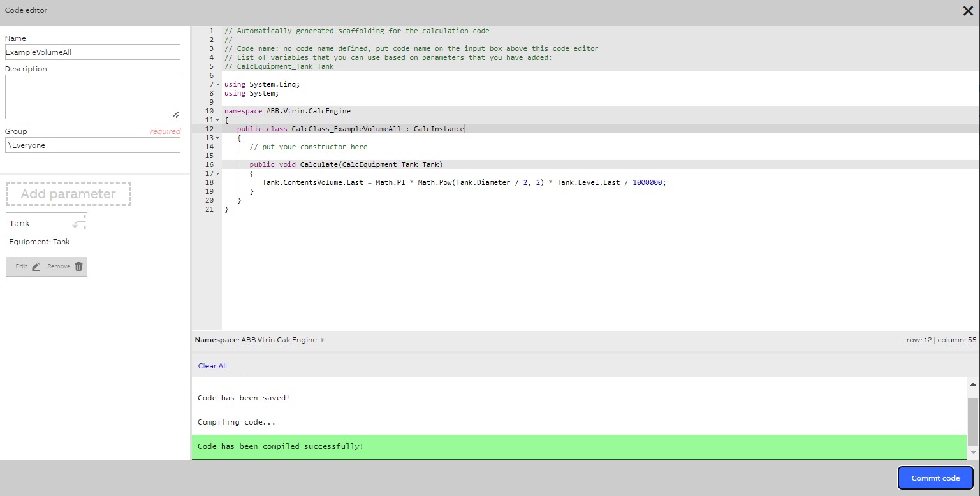This screenshot has height=496, width=980.
Task: Click the Description resize grip
Action: click(175, 115)
